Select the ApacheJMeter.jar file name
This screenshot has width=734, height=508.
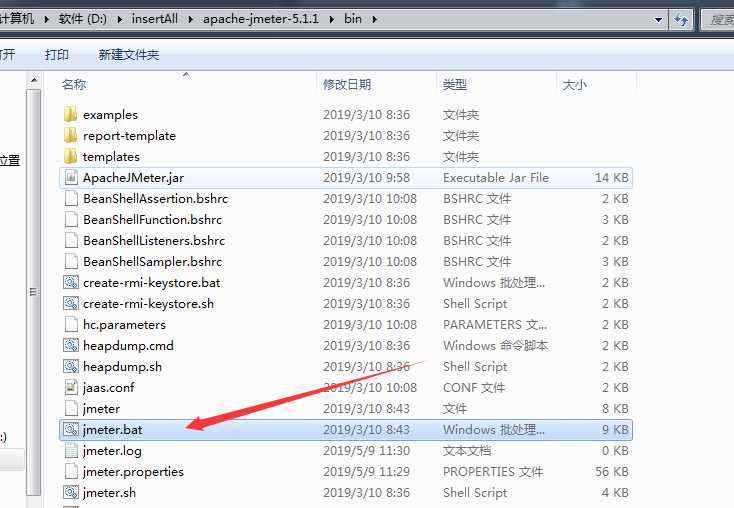point(133,178)
